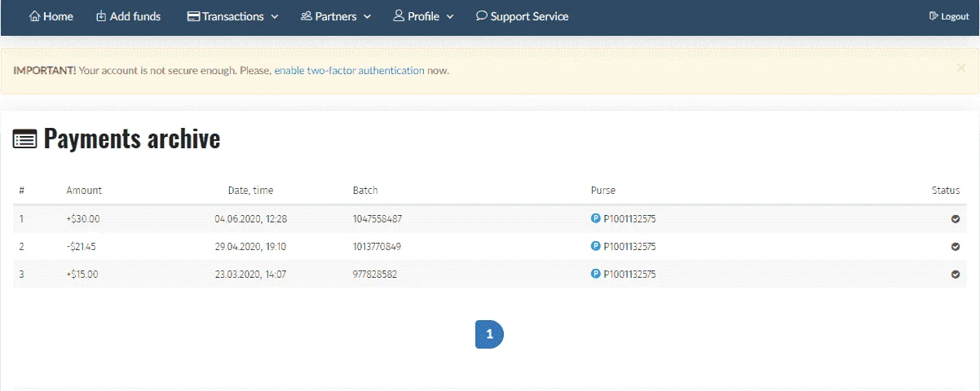The width and height of the screenshot is (980, 391).
Task: Click the status checkmark for +$30.00 payment
Action: (956, 219)
